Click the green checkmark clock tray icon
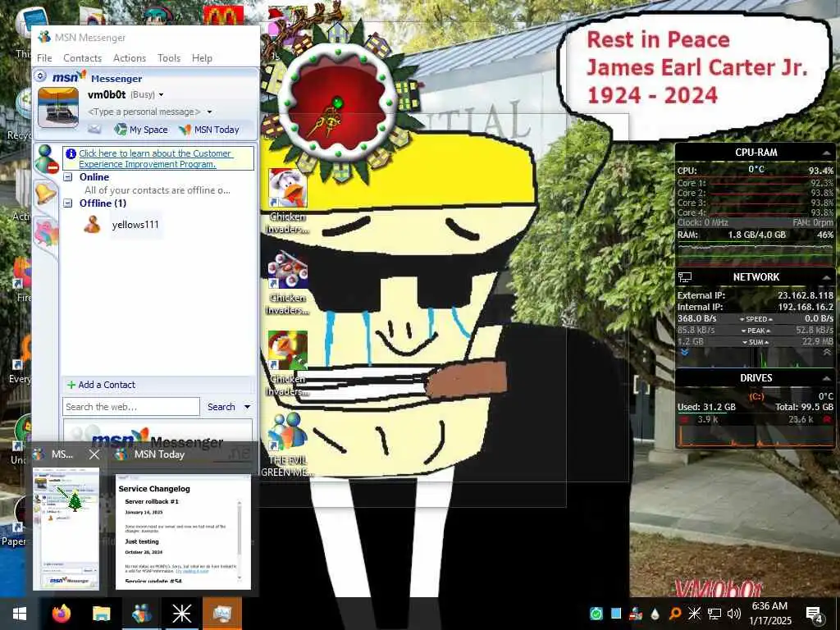 (596, 614)
